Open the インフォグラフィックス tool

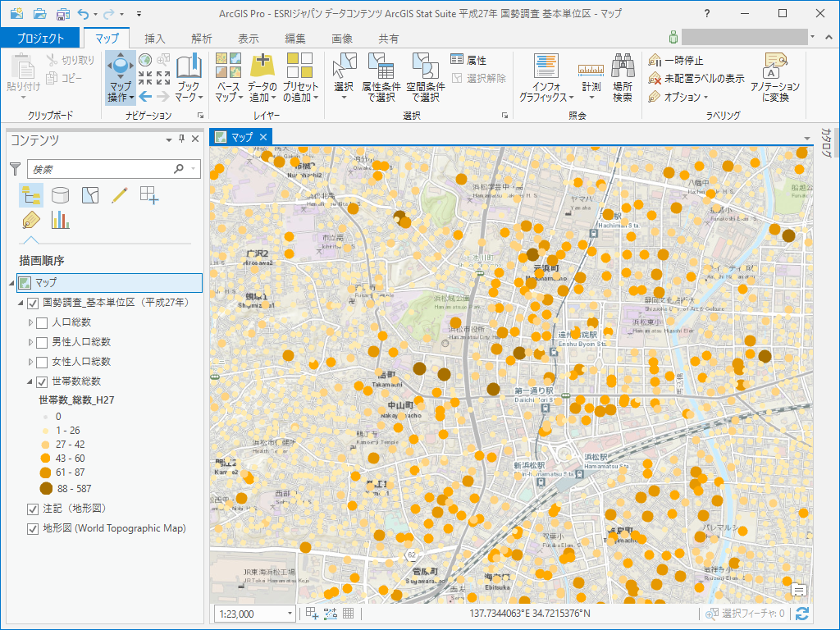tap(546, 66)
